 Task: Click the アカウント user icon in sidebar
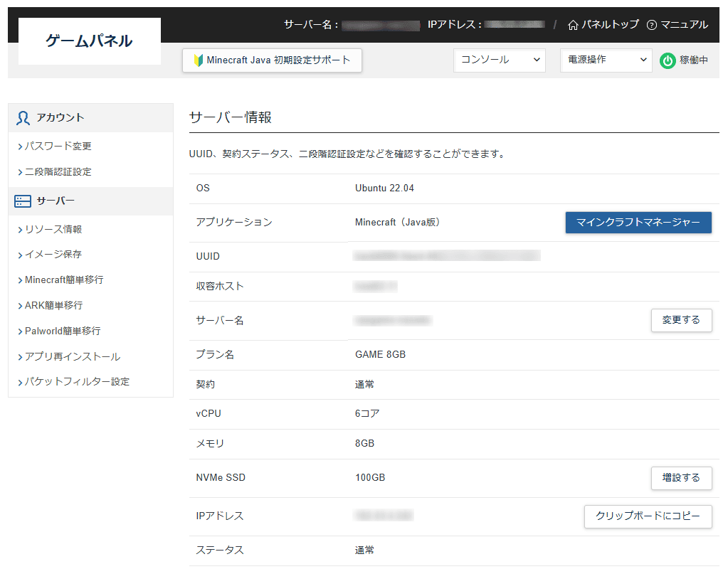(x=23, y=118)
